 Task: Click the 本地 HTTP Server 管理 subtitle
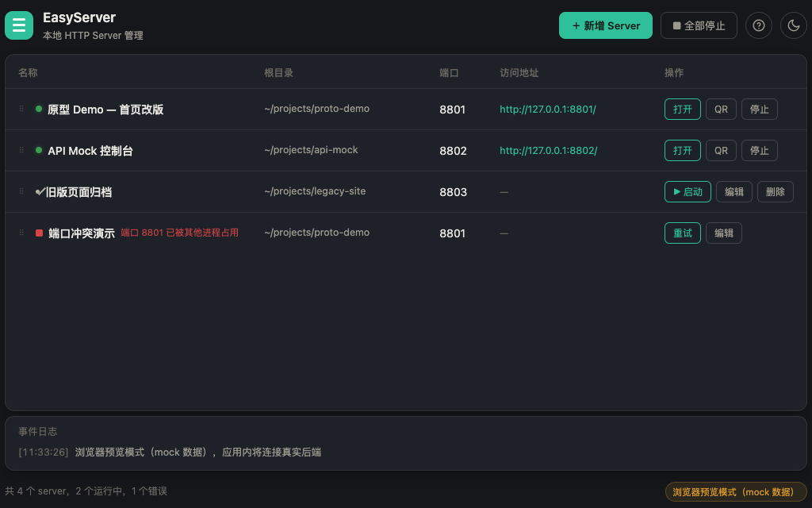pyautogui.click(x=94, y=35)
